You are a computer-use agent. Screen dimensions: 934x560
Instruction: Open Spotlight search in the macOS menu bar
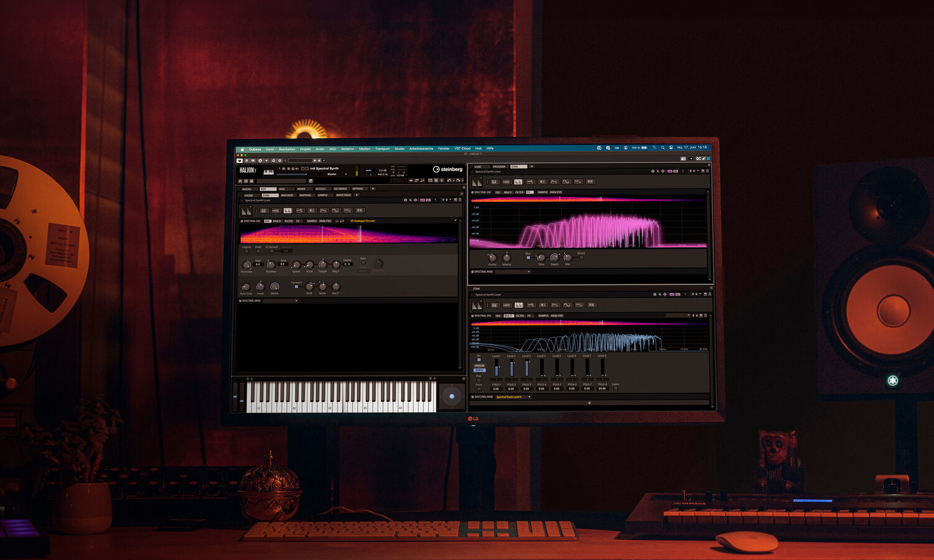pos(663,148)
